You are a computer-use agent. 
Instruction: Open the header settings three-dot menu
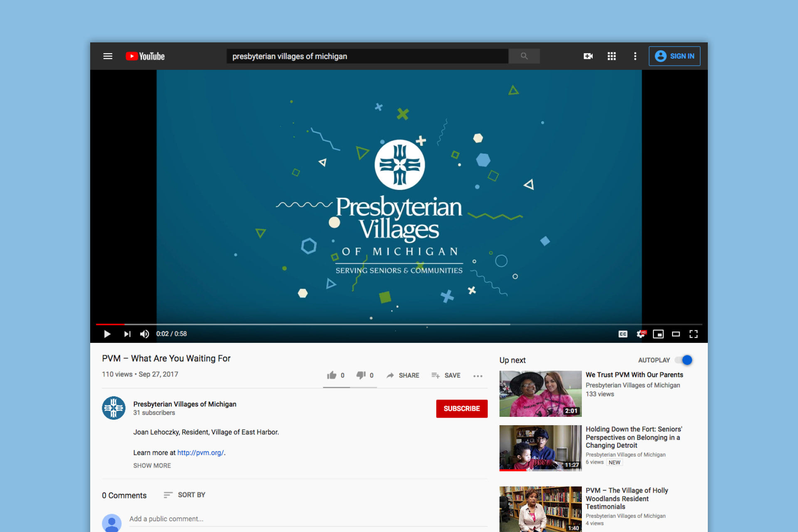tap(635, 56)
